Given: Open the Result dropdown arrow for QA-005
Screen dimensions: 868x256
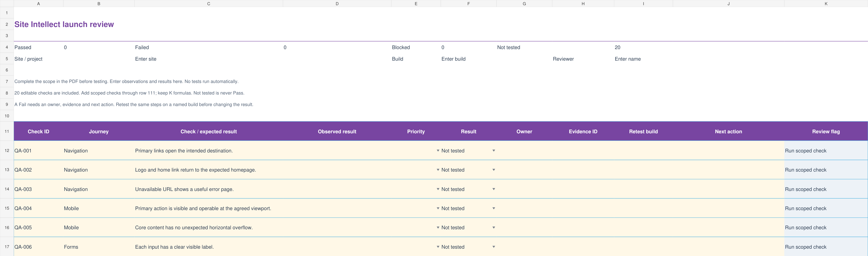Looking at the screenshot, I should click(494, 227).
